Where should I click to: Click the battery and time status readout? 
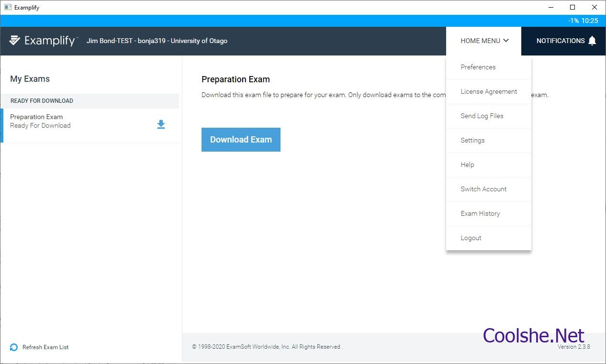click(x=583, y=21)
